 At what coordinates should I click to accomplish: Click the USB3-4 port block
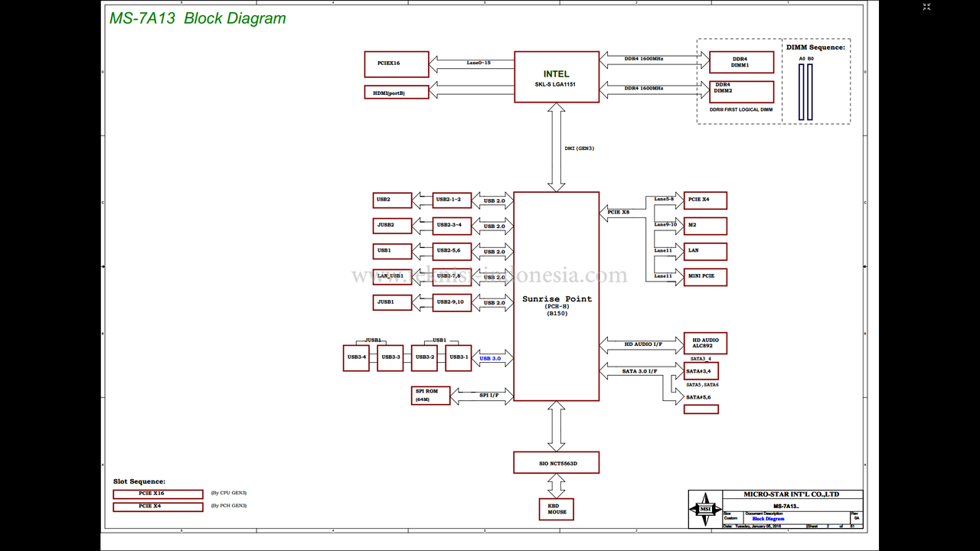356,357
